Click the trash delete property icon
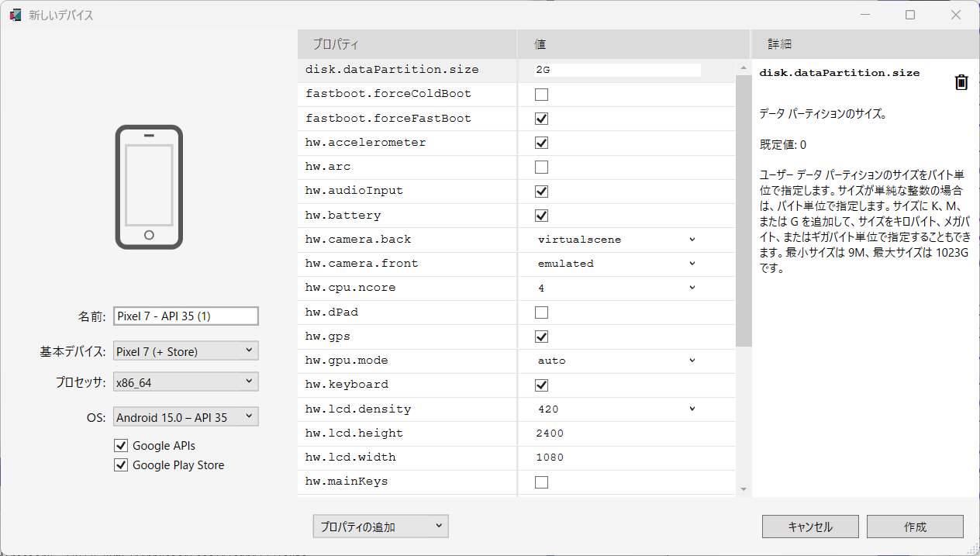This screenshot has width=980, height=556. click(x=961, y=82)
